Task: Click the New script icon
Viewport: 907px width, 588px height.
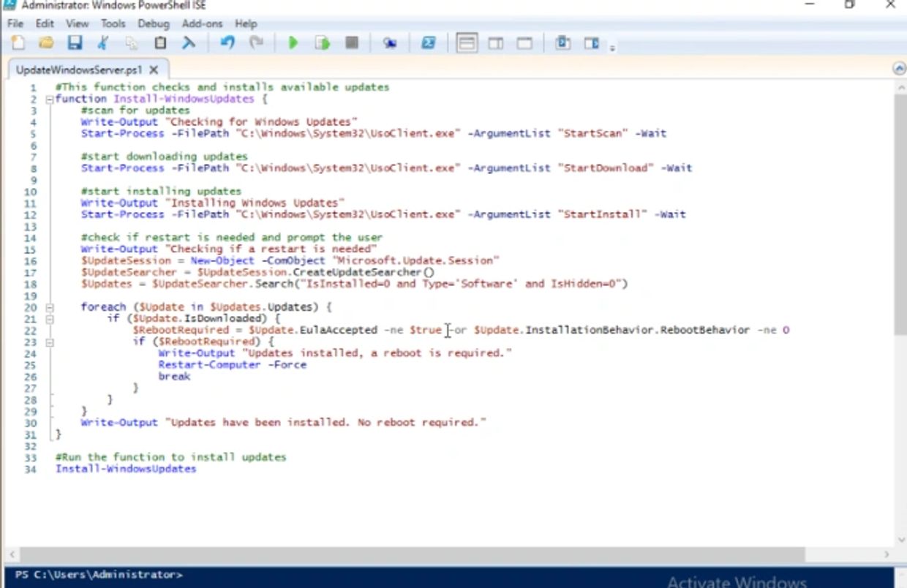Action: point(18,43)
